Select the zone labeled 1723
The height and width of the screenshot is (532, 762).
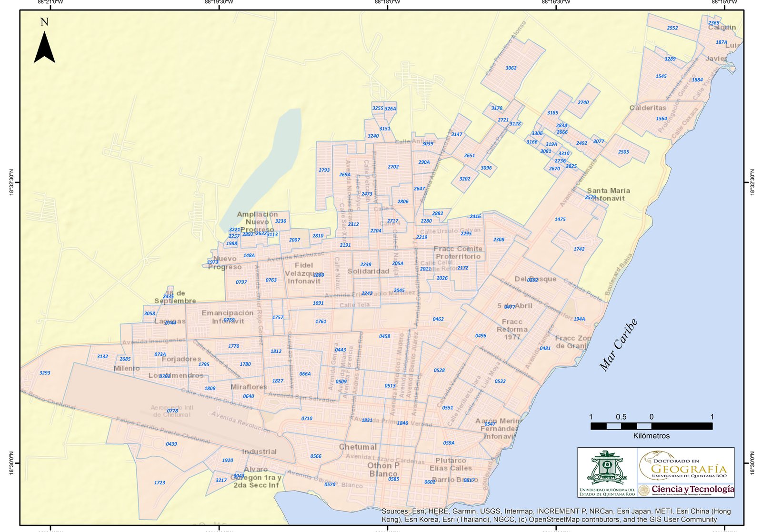click(160, 482)
